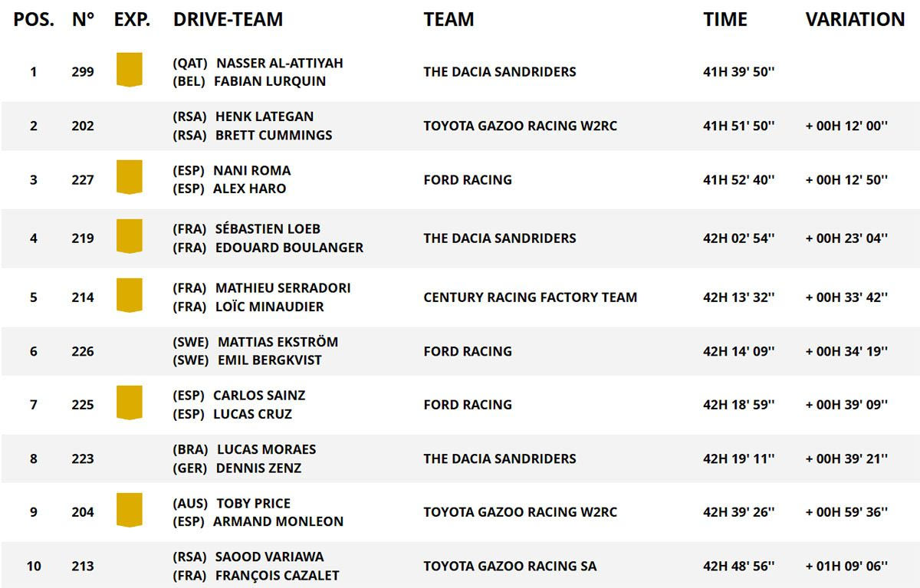Click the gold EXP. badge for Nani Roma
Image resolution: width=920 pixels, height=588 pixels.
[130, 176]
